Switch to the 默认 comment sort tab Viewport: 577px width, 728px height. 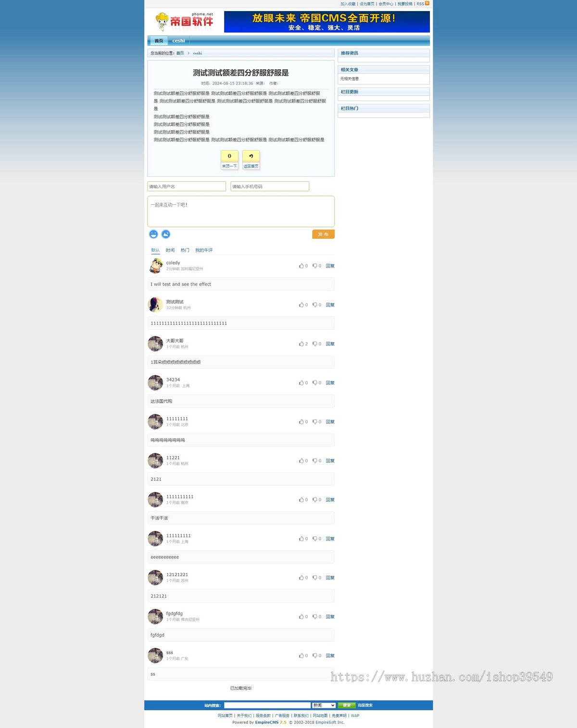pyautogui.click(x=155, y=250)
